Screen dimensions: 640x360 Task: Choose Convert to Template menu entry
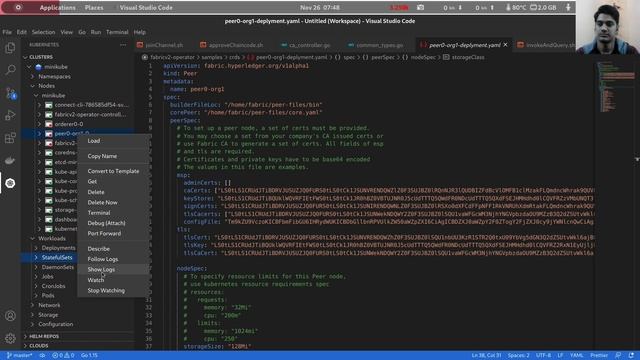coord(113,171)
